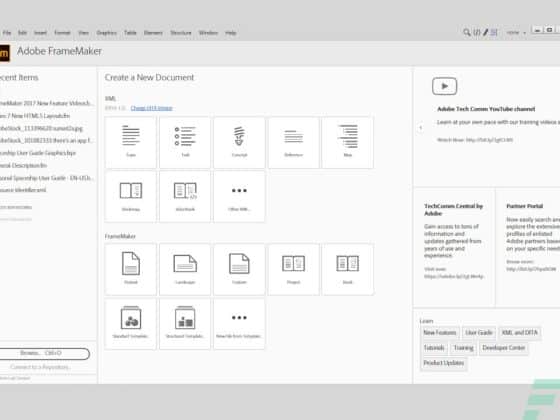This screenshot has width=560, height=420.
Task: Open the Table menu
Action: tap(130, 33)
